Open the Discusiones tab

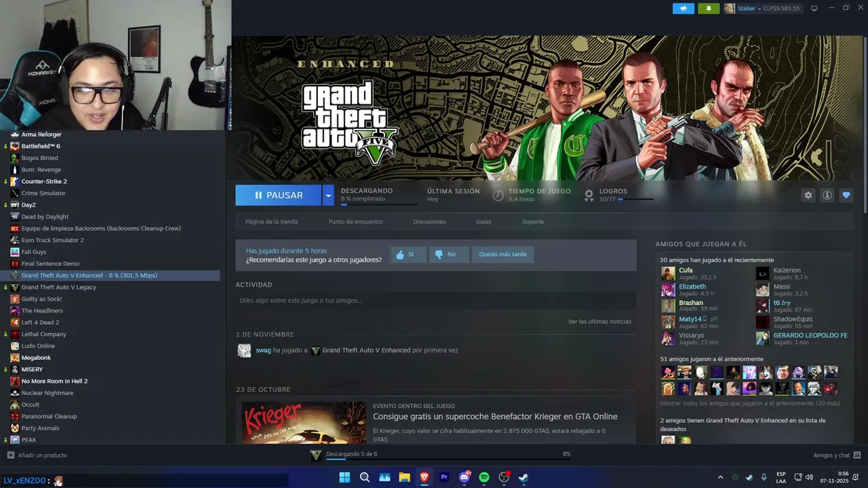coord(429,222)
